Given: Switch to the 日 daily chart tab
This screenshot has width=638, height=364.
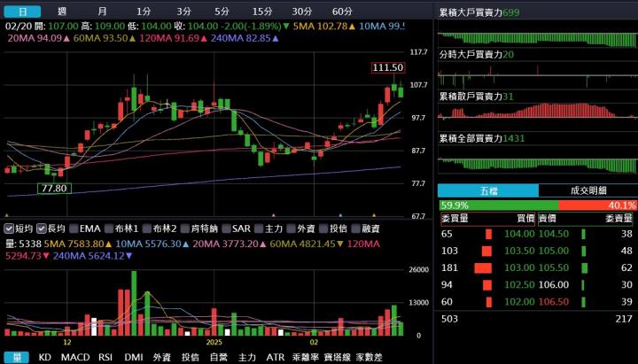Looking at the screenshot, I should pos(22,12).
